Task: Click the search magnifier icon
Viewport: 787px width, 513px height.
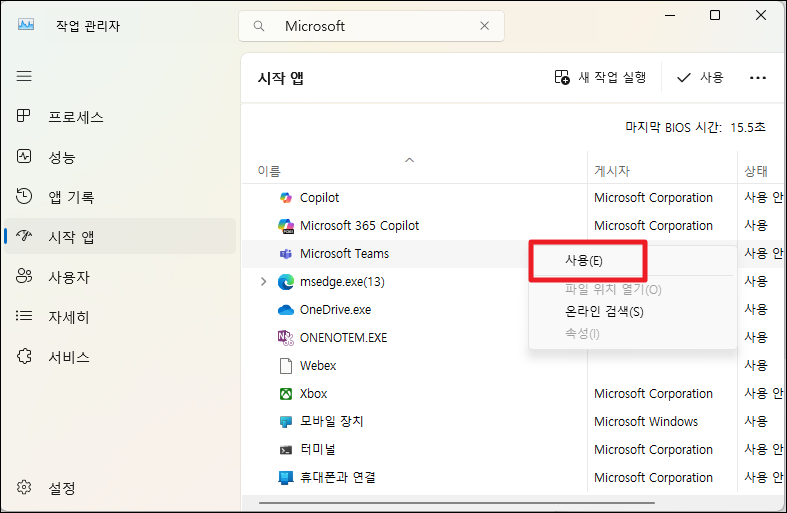Action: [x=258, y=26]
